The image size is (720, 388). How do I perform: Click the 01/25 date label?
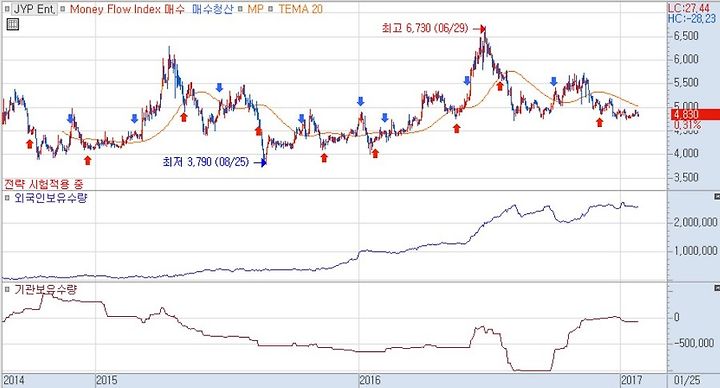coord(687,381)
